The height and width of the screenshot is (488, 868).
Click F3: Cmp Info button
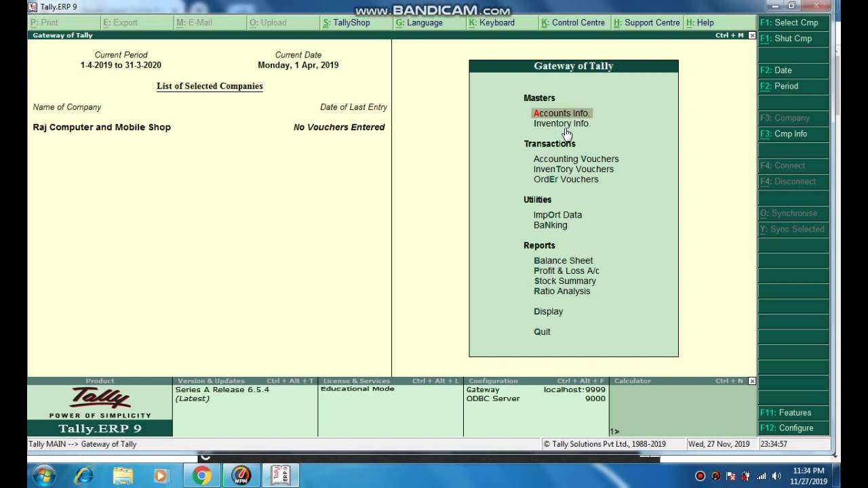point(793,134)
